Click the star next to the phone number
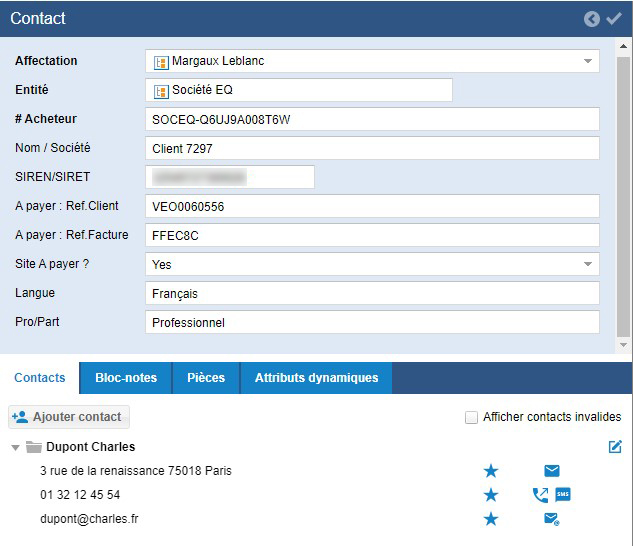 [x=491, y=495]
